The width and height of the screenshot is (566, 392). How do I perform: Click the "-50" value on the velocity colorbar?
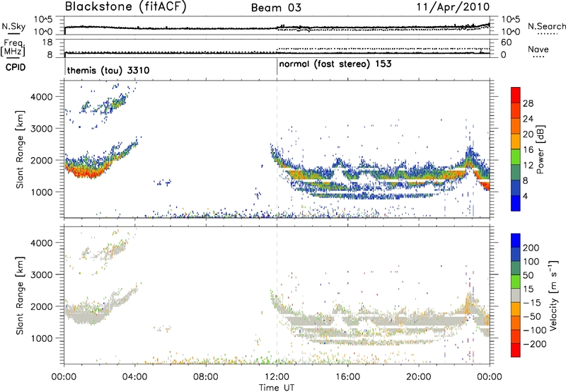pyautogui.click(x=531, y=316)
